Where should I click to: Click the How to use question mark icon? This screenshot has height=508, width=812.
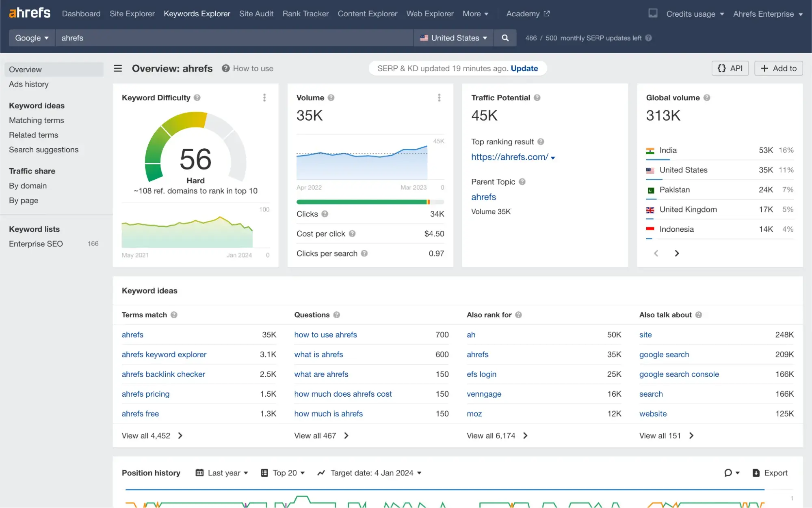[225, 68]
